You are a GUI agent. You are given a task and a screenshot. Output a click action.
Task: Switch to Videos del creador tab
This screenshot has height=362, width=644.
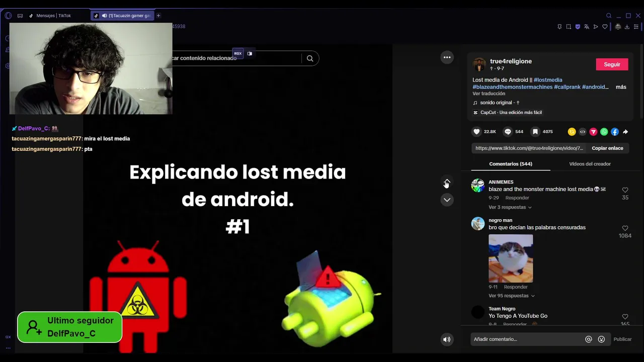[590, 164]
